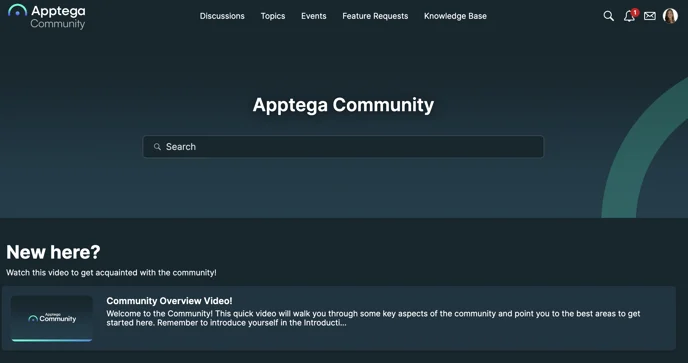The image size is (688, 363).
Task: Open notifications bell with red badge
Action: pyautogui.click(x=630, y=16)
